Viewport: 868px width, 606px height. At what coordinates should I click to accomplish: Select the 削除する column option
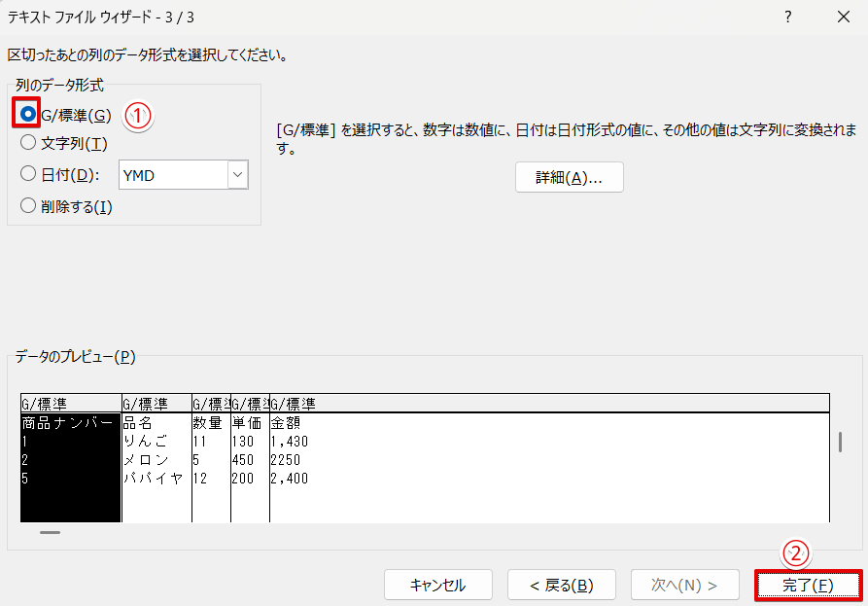[x=28, y=206]
